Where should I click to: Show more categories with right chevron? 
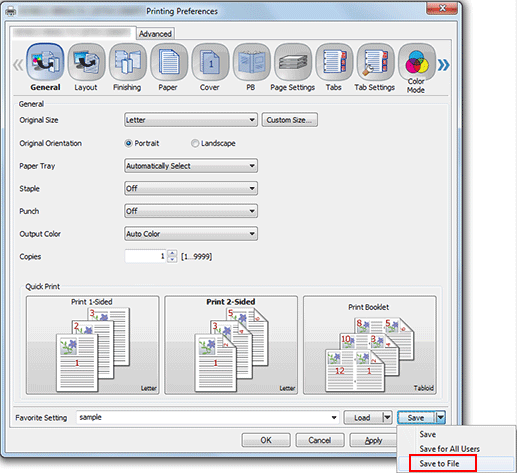tap(444, 65)
